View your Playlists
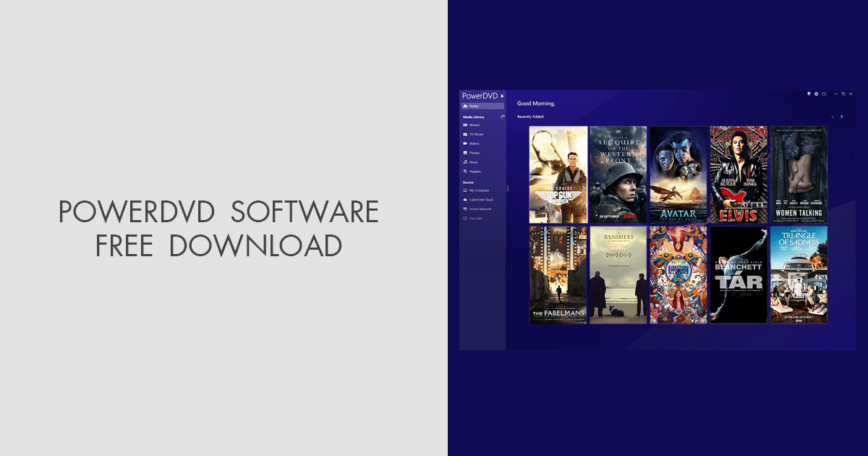Viewport: 868px width, 456px height. [x=475, y=172]
